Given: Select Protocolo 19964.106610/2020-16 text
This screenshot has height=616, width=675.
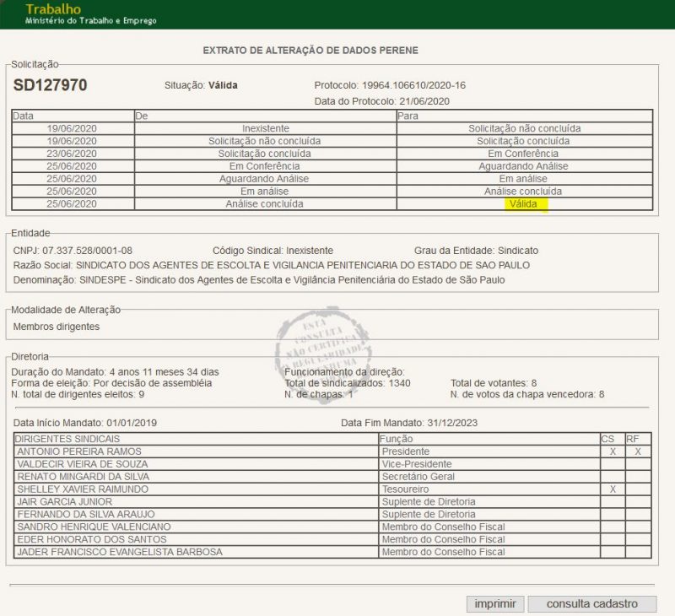Looking at the screenshot, I should (x=390, y=85).
